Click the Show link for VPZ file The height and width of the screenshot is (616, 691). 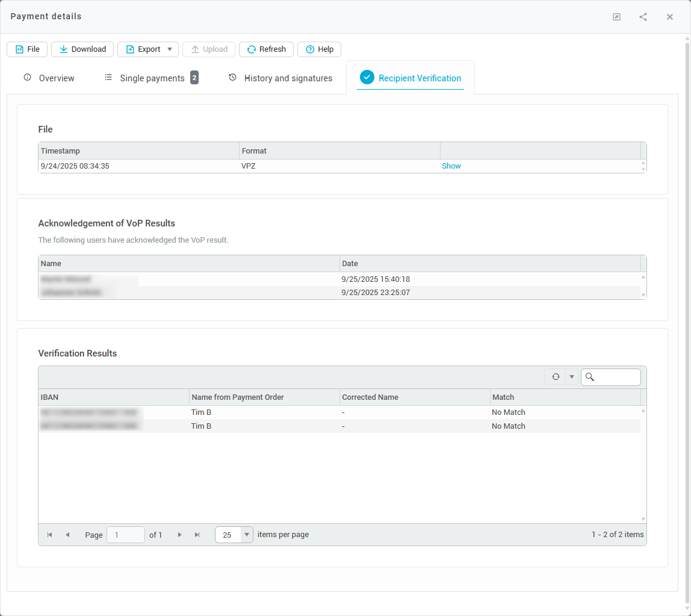pos(451,166)
